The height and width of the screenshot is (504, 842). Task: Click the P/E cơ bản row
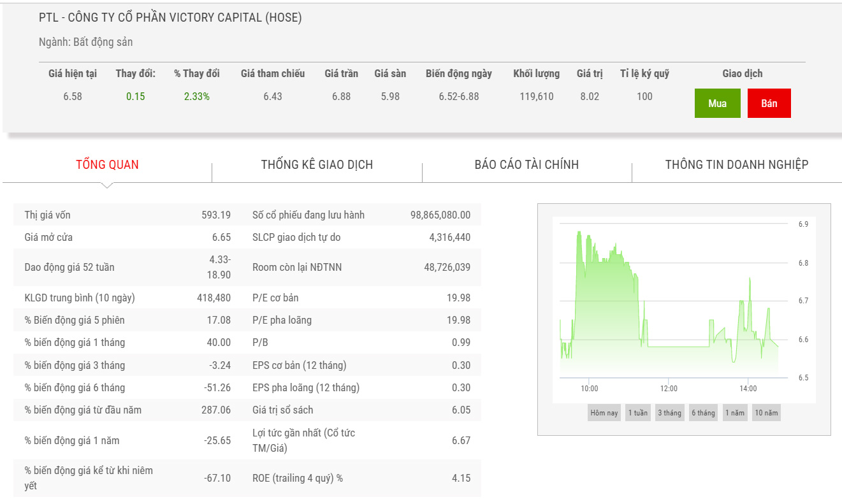tap(361, 298)
